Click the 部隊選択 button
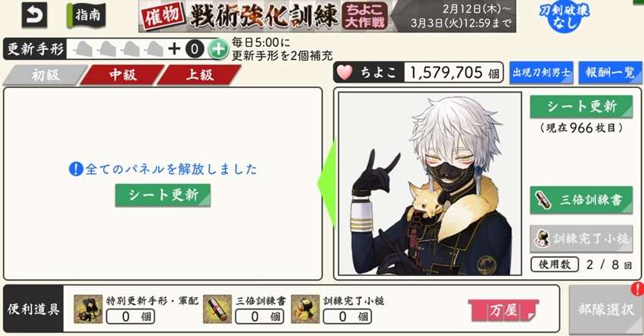The width and height of the screenshot is (644, 336). pos(606,309)
